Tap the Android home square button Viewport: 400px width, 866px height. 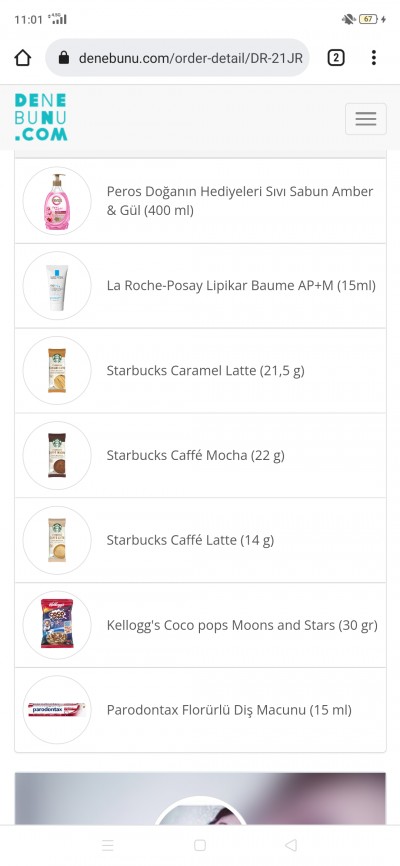click(x=200, y=845)
